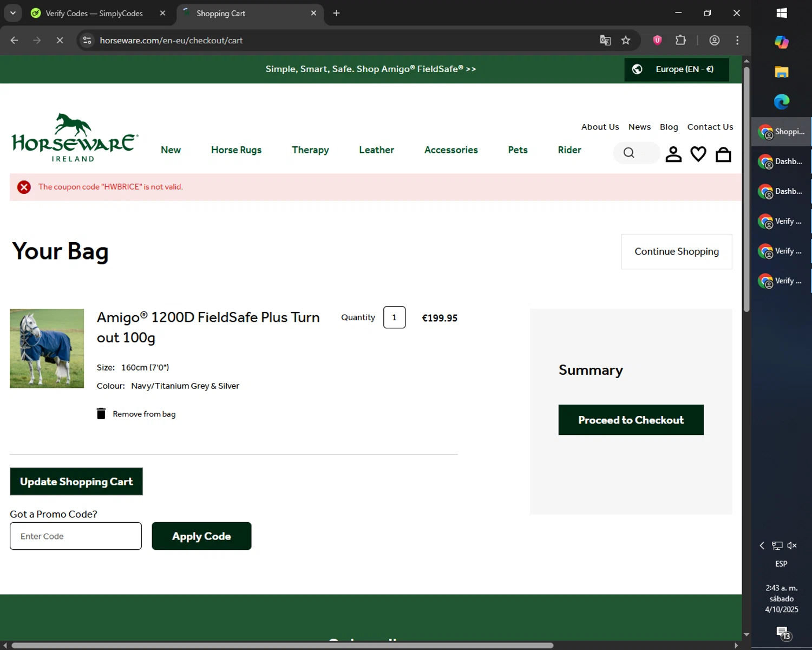This screenshot has height=650, width=812.
Task: View site information icon in address bar
Action: tap(87, 40)
